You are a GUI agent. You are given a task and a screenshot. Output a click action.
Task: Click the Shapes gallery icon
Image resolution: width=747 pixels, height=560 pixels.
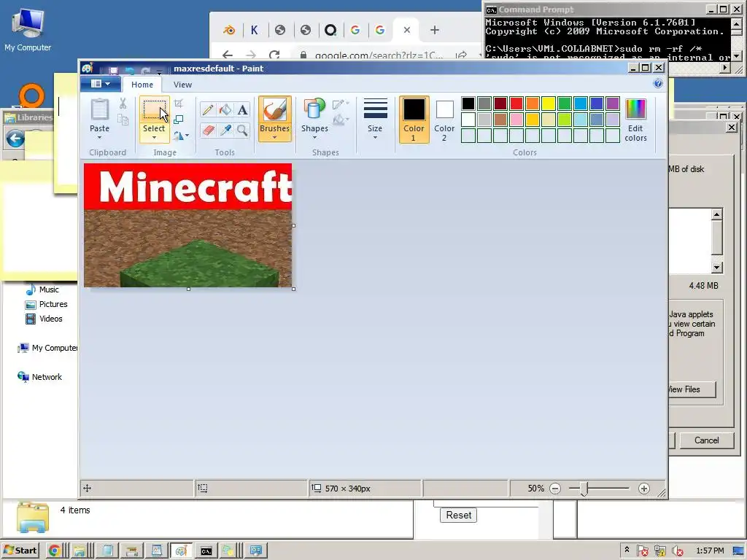pos(314,109)
